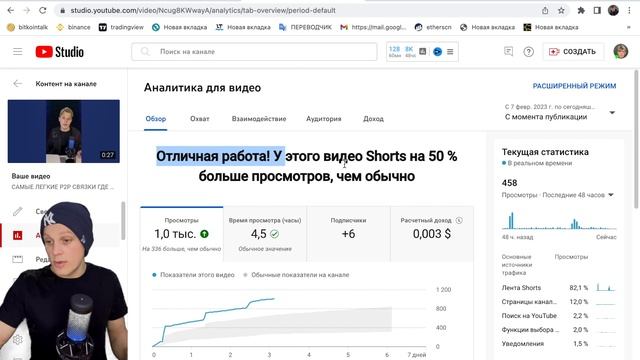Reload the page
This screenshot has width=640, height=360.
pyautogui.click(x=43, y=10)
